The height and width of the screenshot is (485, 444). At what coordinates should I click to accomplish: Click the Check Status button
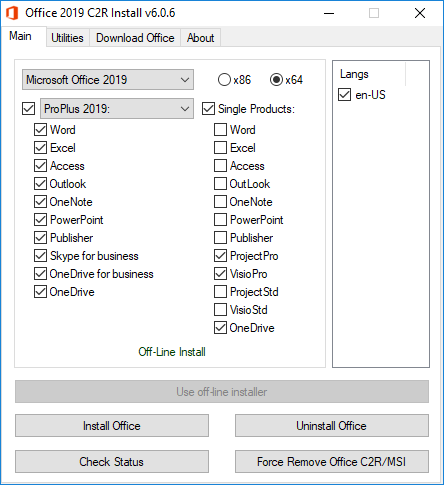(112, 462)
